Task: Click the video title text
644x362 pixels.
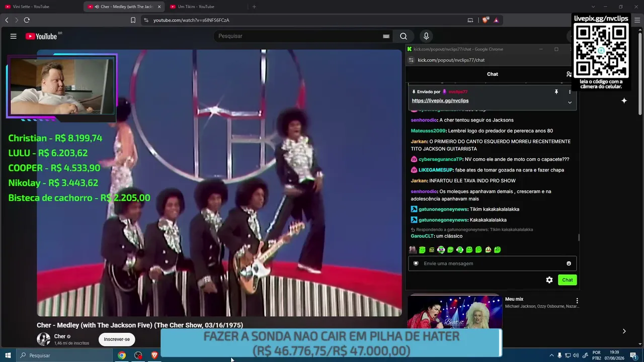Action: point(140,325)
